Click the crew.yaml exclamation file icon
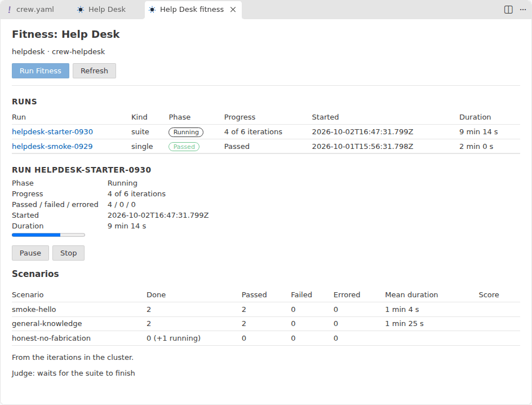Image resolution: width=532 pixels, height=405 pixels. [9, 10]
